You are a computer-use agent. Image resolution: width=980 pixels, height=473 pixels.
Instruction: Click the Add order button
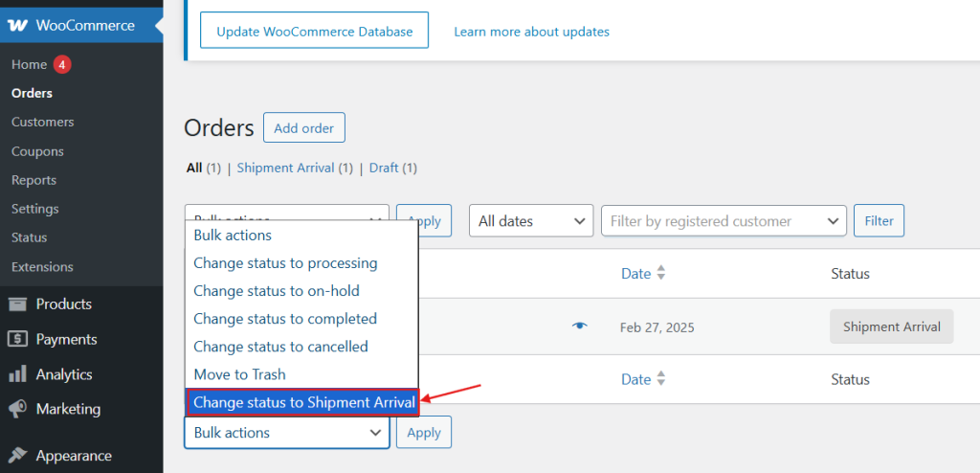(303, 127)
